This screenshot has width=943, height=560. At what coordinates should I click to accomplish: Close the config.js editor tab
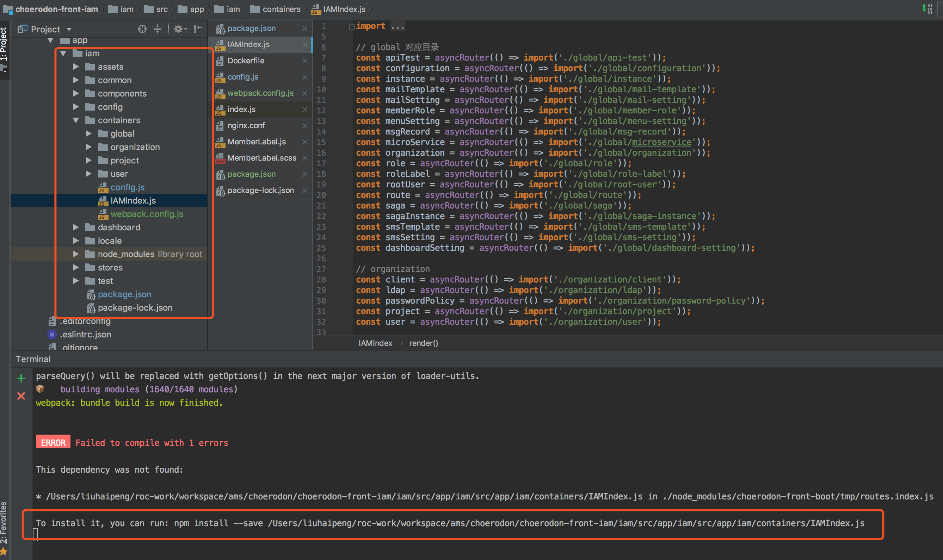tap(305, 77)
